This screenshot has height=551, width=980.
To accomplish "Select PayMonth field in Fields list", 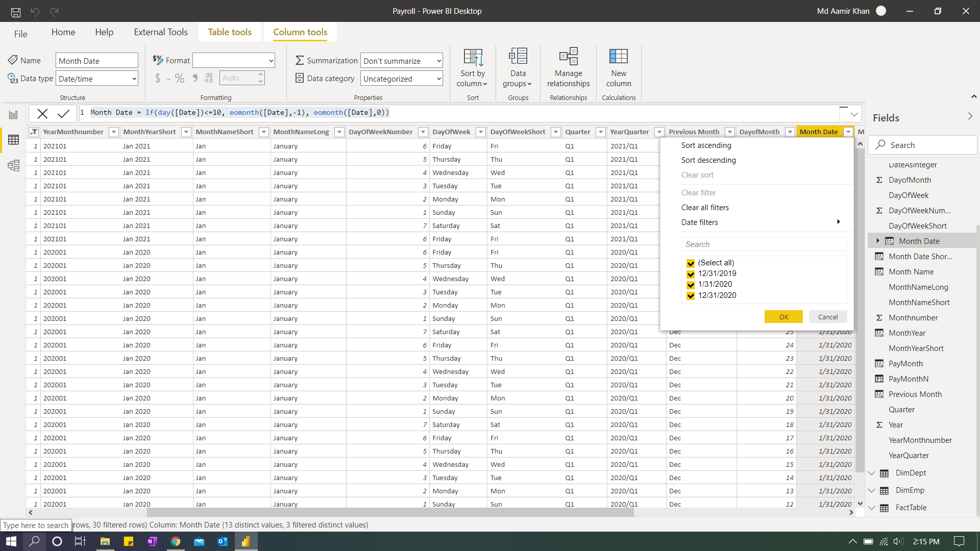I will click(x=905, y=364).
